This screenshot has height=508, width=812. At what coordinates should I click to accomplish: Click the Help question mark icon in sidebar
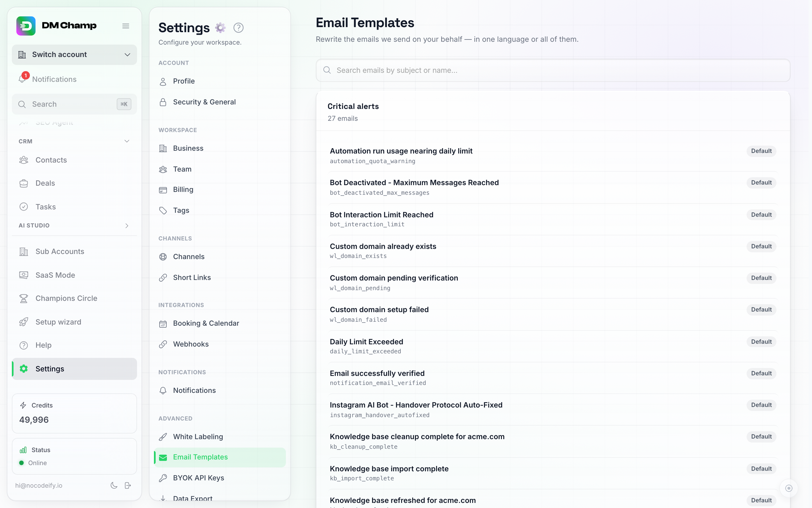click(23, 345)
